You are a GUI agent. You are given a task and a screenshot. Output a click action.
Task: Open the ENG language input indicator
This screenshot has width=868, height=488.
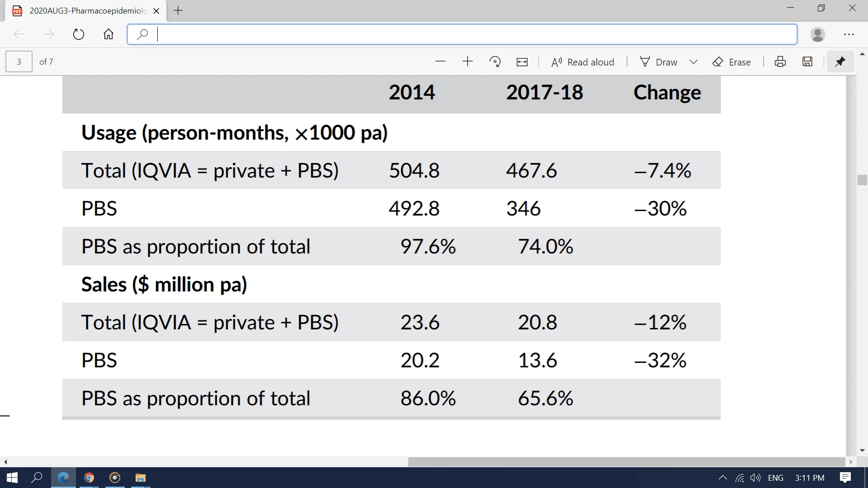point(776,478)
